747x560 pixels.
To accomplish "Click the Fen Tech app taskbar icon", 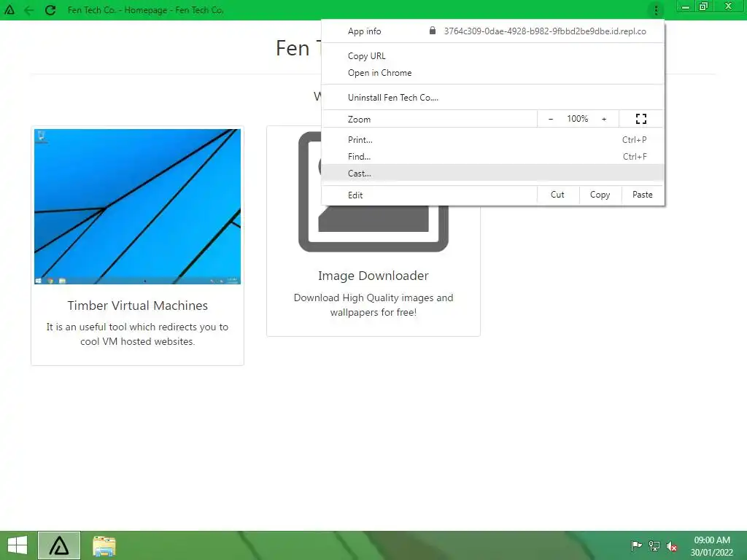I will click(x=59, y=545).
